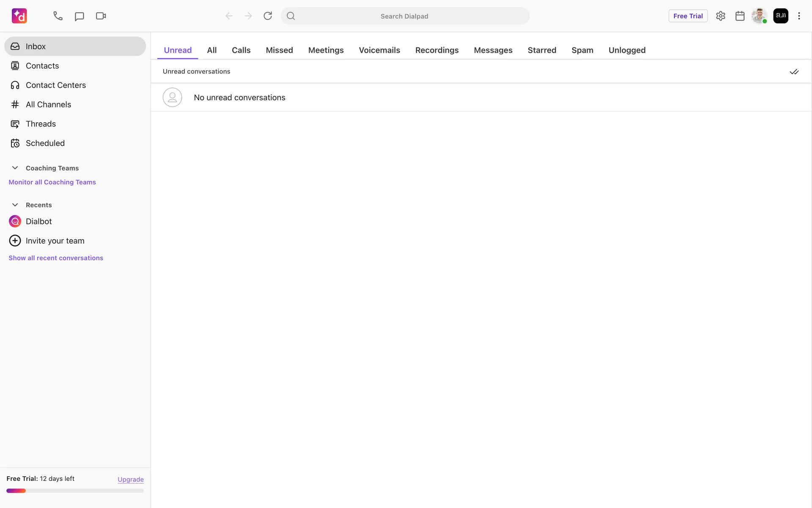Switch to the Voicemails tab
The width and height of the screenshot is (812, 508).
(x=379, y=50)
